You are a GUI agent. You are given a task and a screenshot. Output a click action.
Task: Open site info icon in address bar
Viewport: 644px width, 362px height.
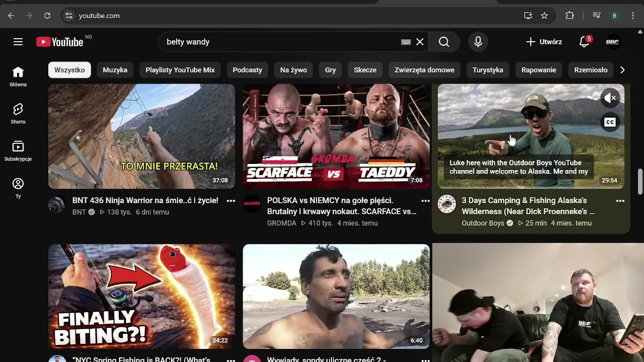69,16
